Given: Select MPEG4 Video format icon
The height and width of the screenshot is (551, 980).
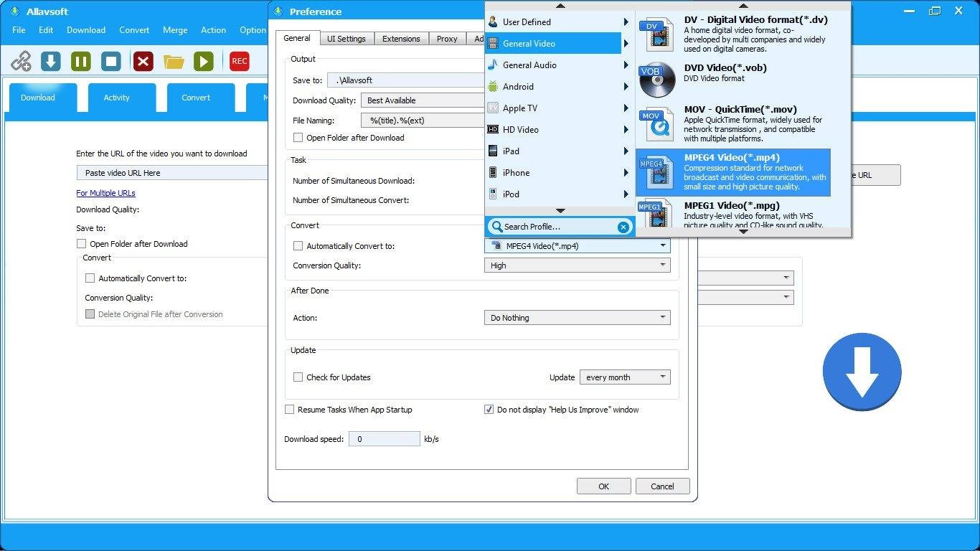Looking at the screenshot, I should [x=657, y=172].
